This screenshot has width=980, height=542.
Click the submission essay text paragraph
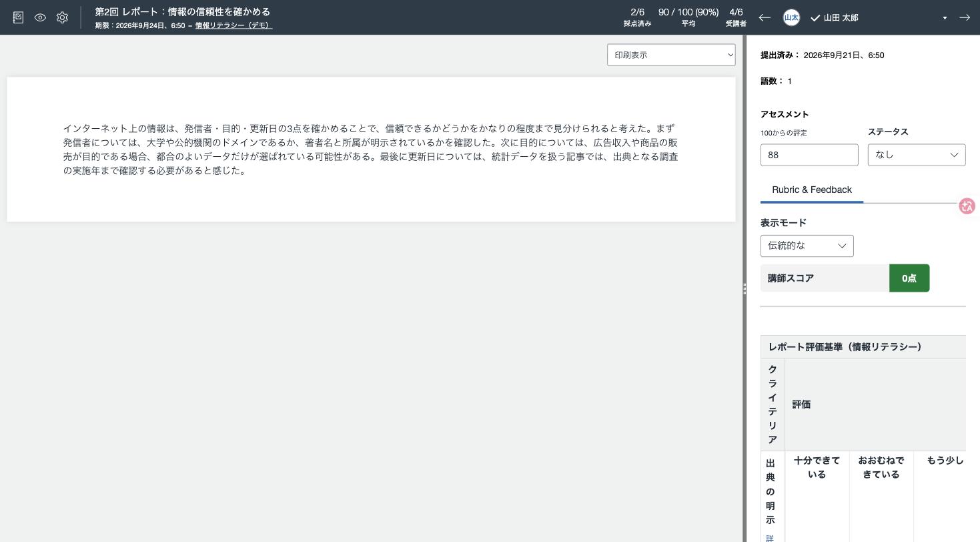tap(371, 150)
